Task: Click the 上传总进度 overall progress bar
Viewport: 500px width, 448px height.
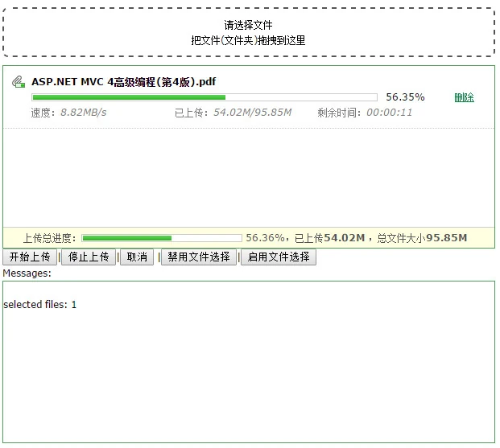Action: click(162, 238)
